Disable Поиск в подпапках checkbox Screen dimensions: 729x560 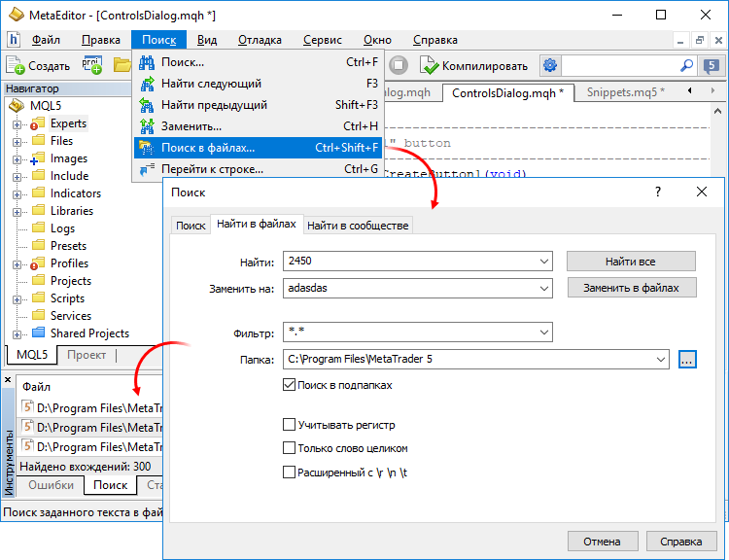tap(290, 385)
